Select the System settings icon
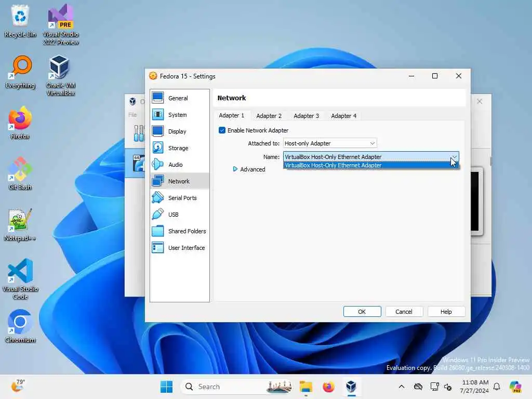 coord(158,114)
